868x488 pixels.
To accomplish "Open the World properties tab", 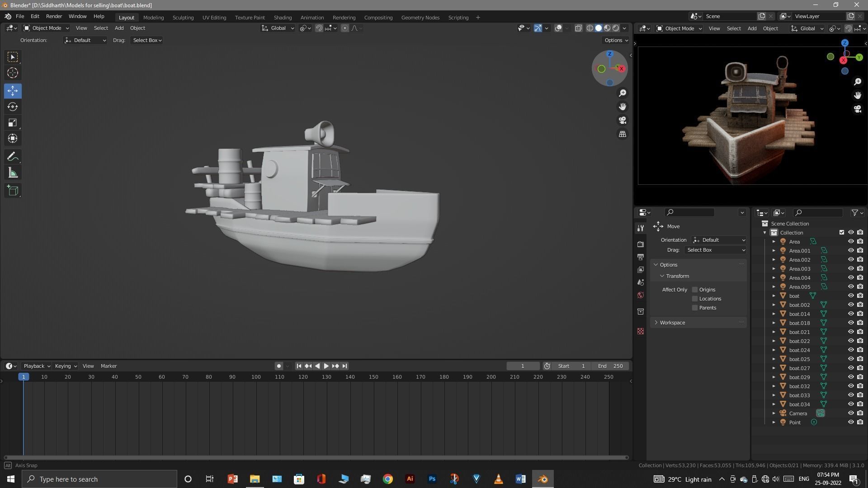I will coord(640,295).
